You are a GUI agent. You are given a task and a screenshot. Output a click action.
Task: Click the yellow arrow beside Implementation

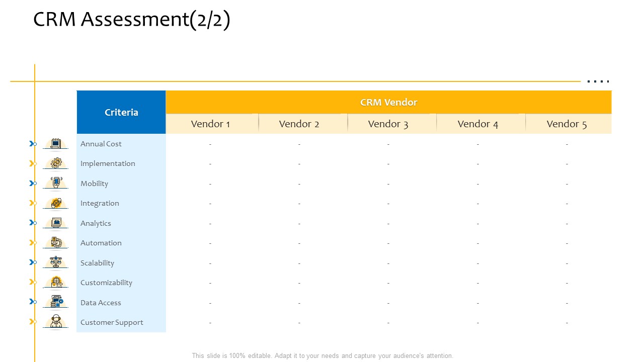(x=33, y=163)
